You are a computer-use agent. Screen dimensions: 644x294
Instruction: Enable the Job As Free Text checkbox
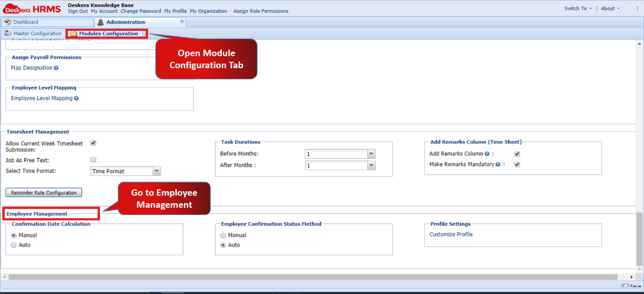[93, 160]
